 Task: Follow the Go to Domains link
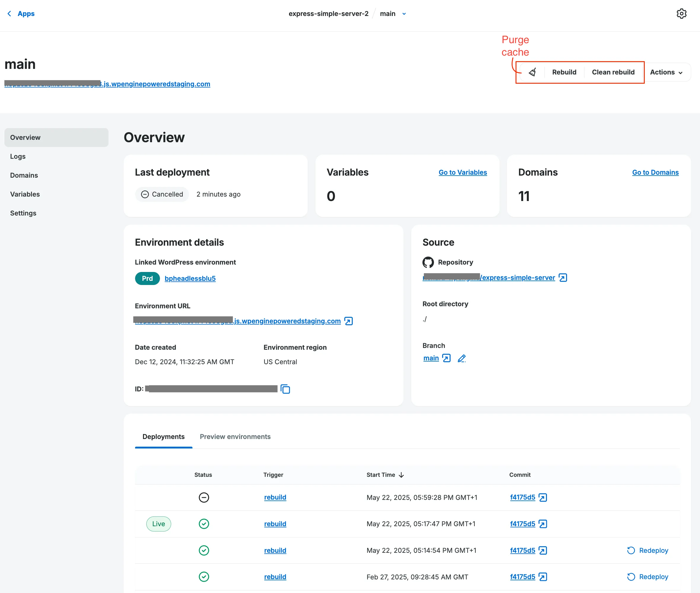click(x=655, y=172)
